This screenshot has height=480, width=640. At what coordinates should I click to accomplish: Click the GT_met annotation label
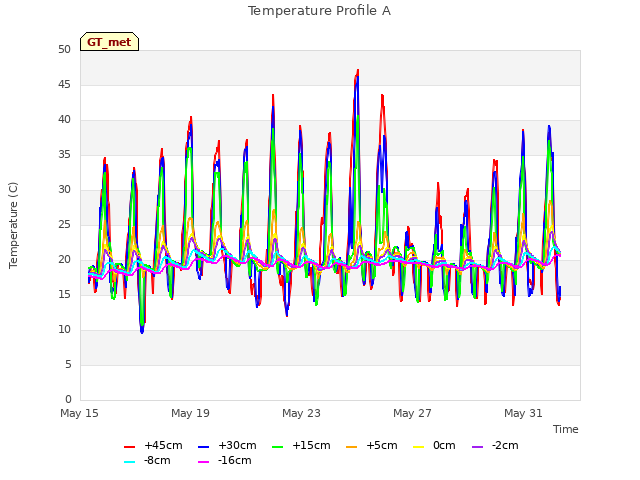pyautogui.click(x=109, y=42)
